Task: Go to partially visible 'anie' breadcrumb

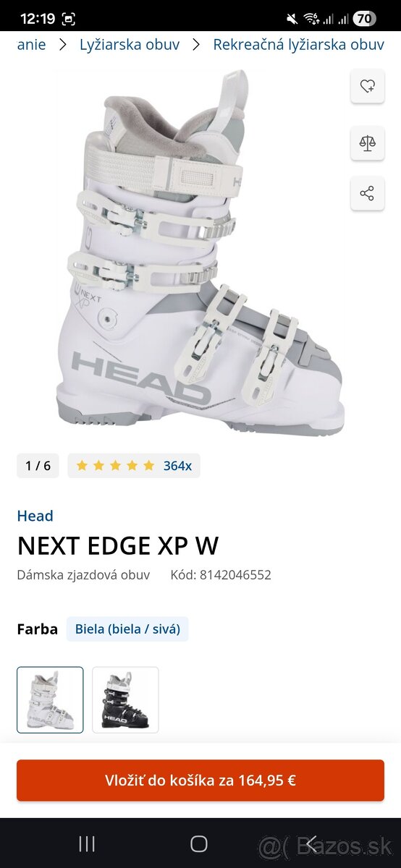Action: pos(31,45)
